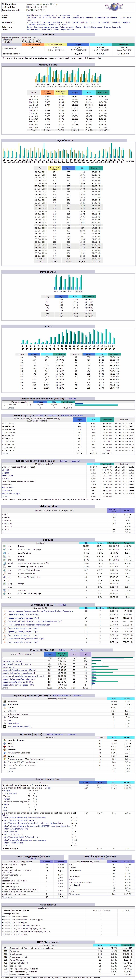Click the Safari browser icon

tap(5, 743)
